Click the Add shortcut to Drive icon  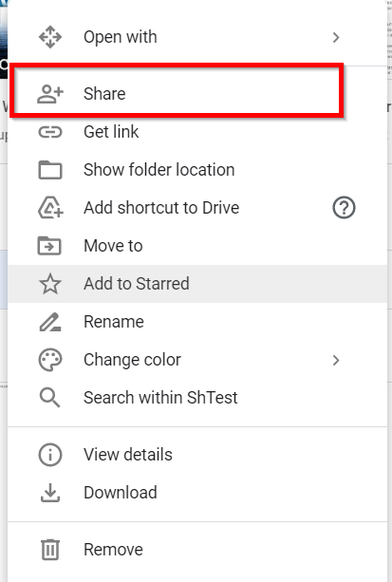(51, 208)
